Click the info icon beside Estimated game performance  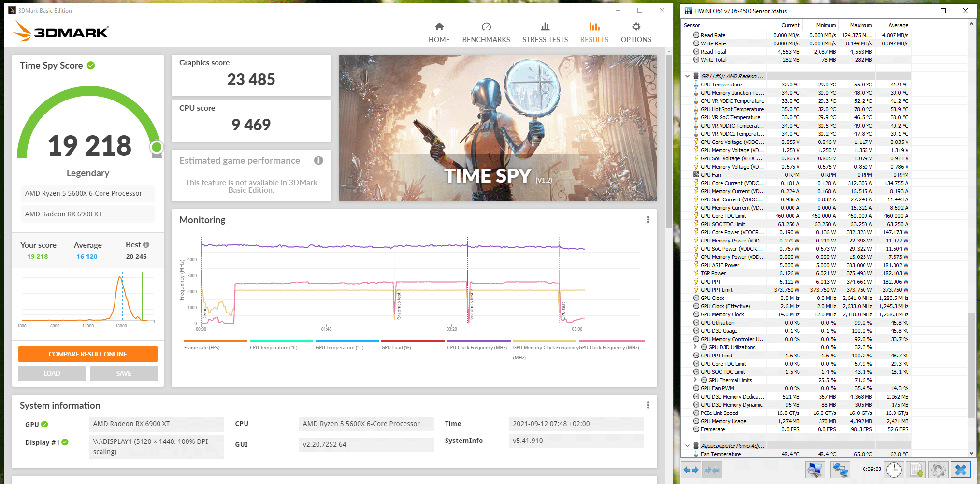[x=318, y=160]
